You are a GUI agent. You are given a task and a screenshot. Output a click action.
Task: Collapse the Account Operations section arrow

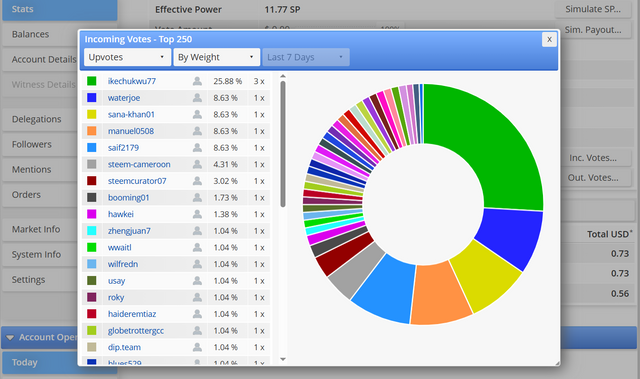(x=10, y=337)
